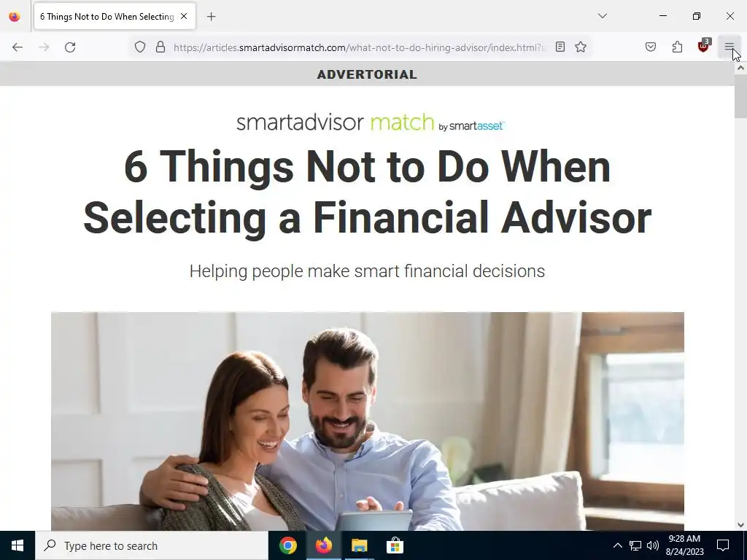747x560 pixels.
Task: Open the Extensions puzzle piece icon
Action: [x=677, y=47]
